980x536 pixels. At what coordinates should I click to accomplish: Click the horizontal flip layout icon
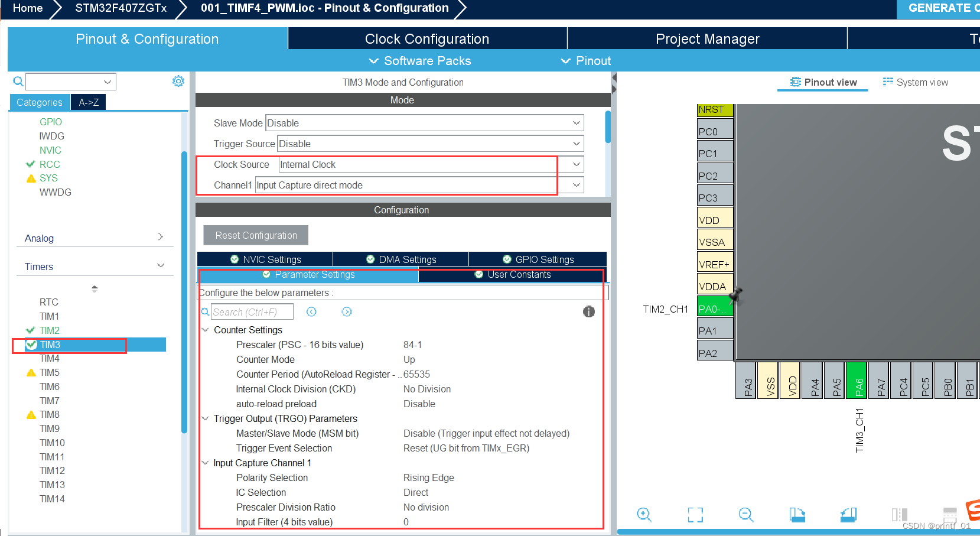(950, 515)
